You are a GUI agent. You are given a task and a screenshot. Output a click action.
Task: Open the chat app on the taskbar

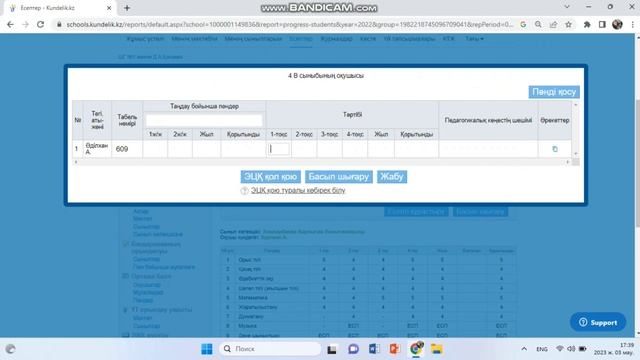point(353,349)
